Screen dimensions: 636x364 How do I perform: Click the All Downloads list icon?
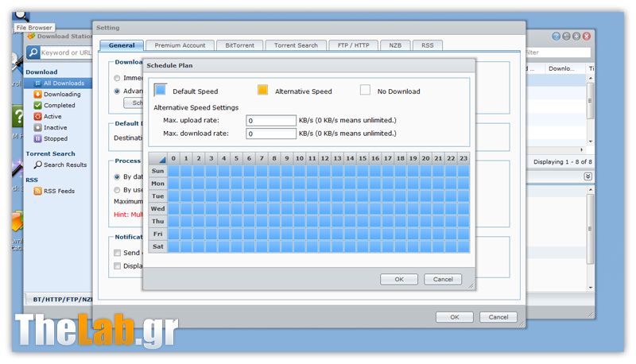pyautogui.click(x=37, y=83)
